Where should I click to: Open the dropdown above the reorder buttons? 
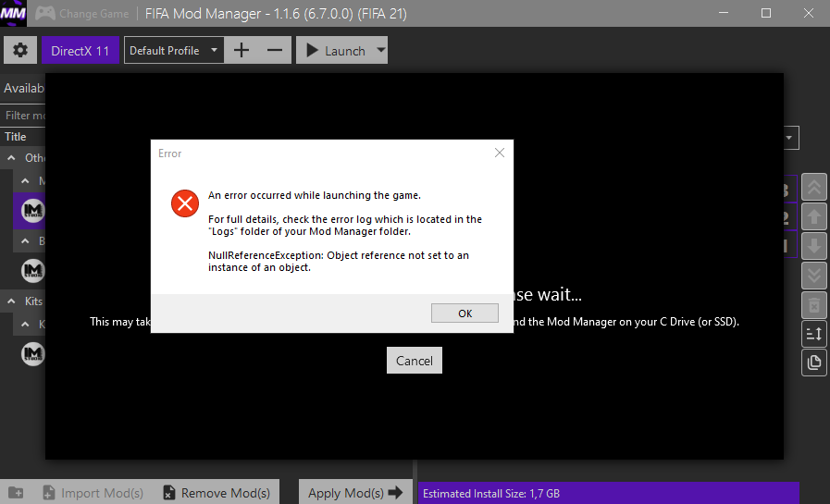pos(788,138)
